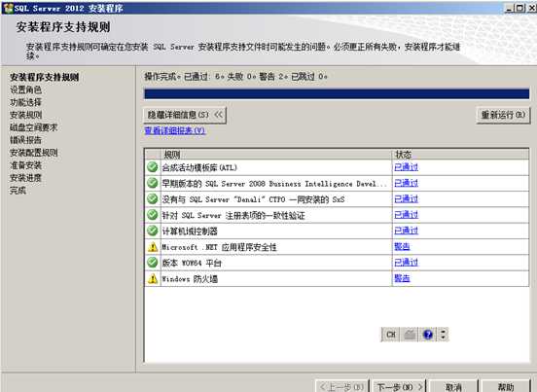Click the green check icon for SQL Server 2008 Business Intelligence row
The height and width of the screenshot is (392, 537).
click(153, 183)
